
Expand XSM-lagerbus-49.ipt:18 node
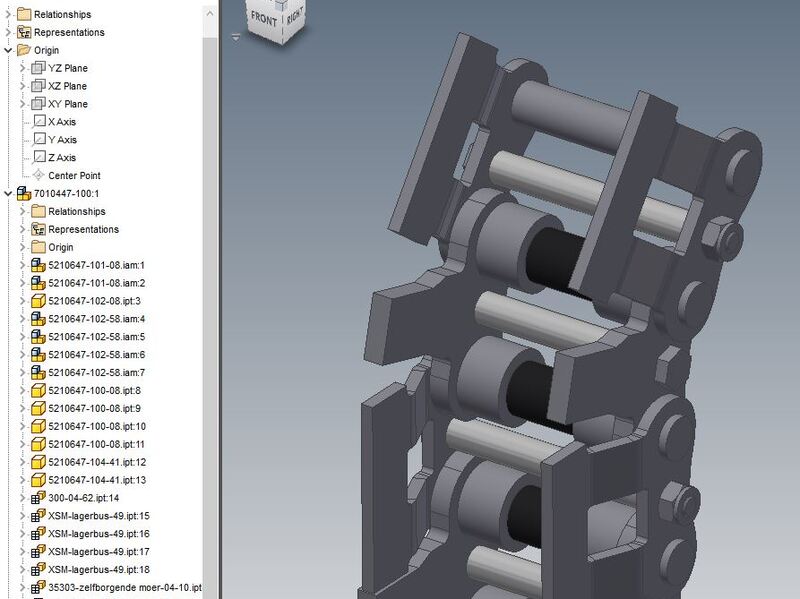[x=22, y=569]
